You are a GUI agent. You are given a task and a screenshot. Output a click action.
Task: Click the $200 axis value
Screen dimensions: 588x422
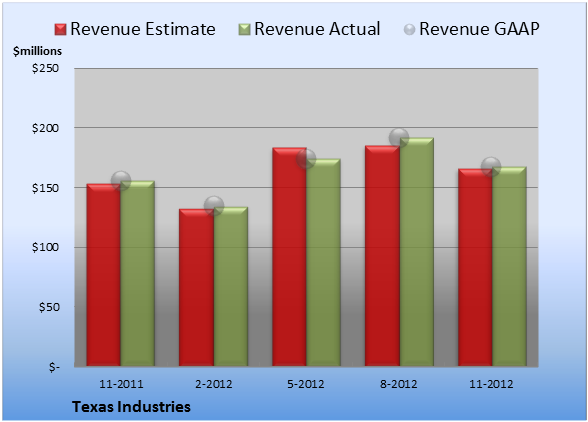pyautogui.click(x=45, y=128)
